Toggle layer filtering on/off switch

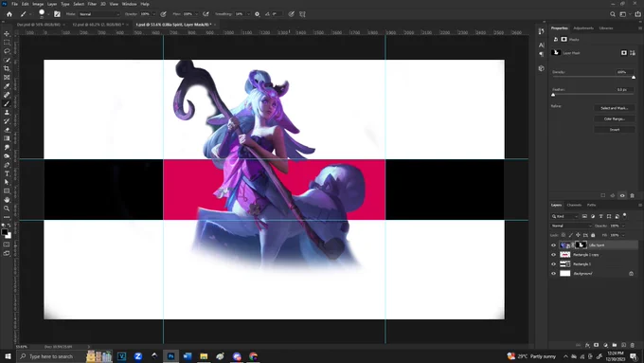(625, 215)
